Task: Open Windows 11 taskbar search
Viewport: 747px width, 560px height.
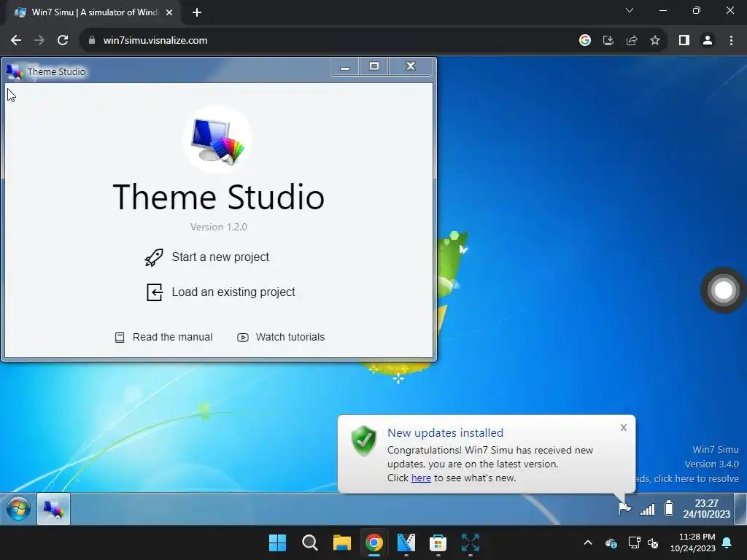Action: 309,542
